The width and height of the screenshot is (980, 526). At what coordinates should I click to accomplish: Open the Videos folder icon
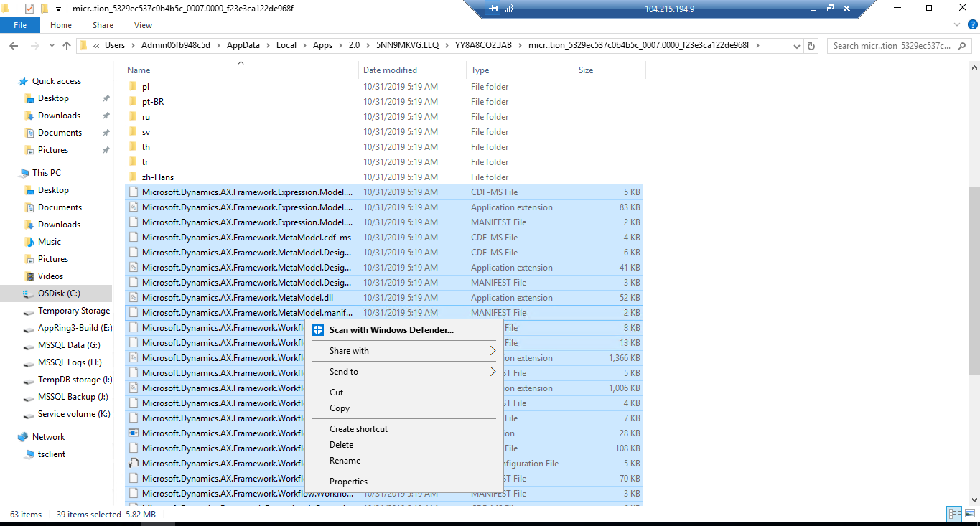tap(29, 276)
